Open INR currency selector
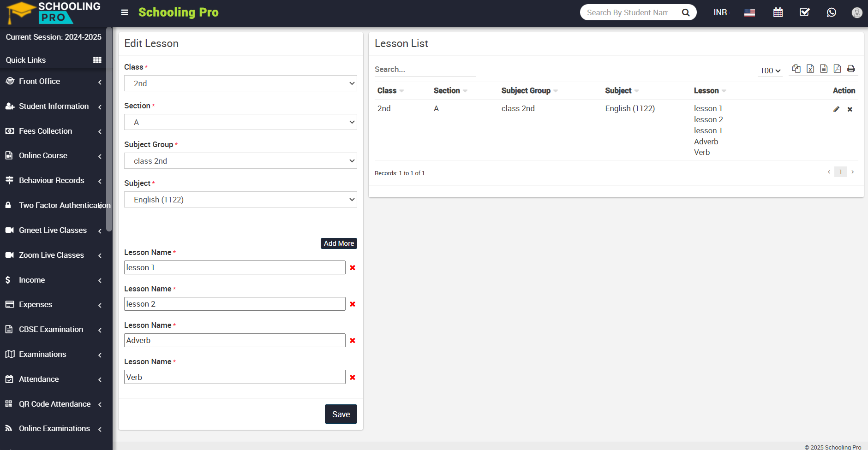The width and height of the screenshot is (868, 450). (720, 12)
